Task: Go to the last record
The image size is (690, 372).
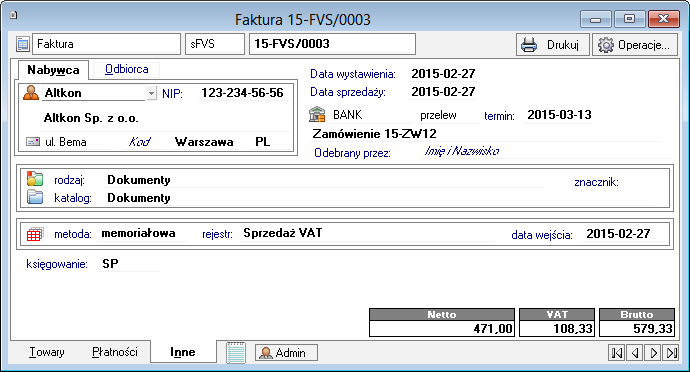Action: (671, 353)
